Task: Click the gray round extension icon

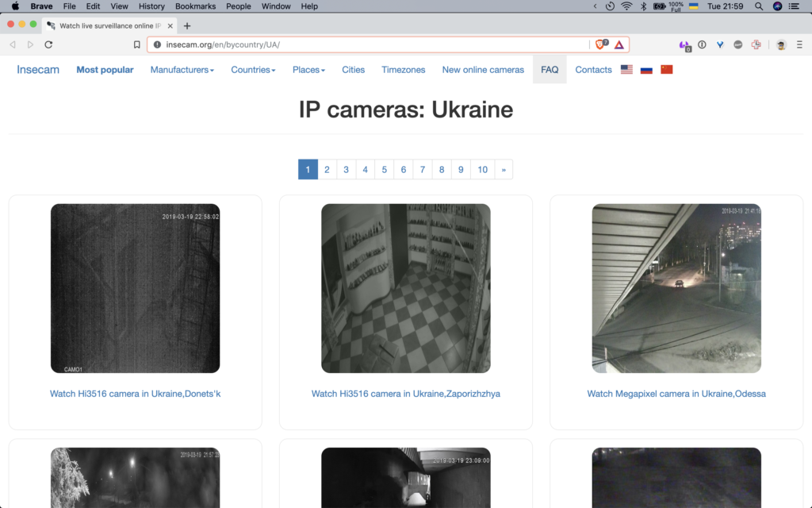Action: [738, 44]
